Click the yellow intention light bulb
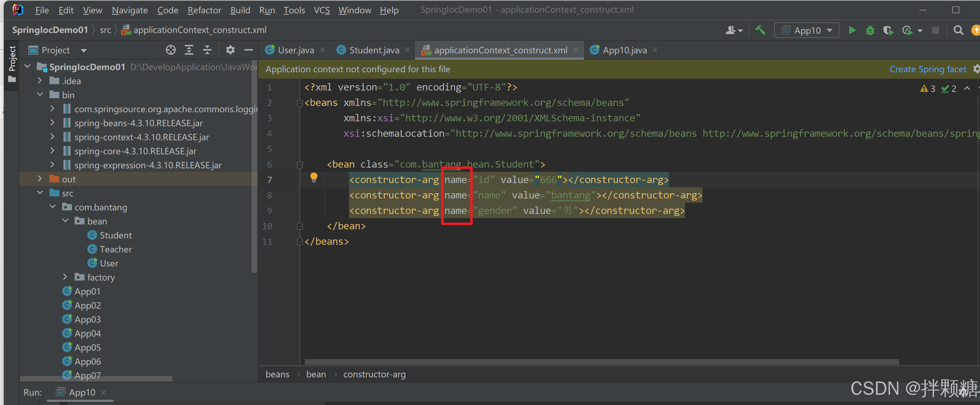This screenshot has width=980, height=405. (314, 177)
